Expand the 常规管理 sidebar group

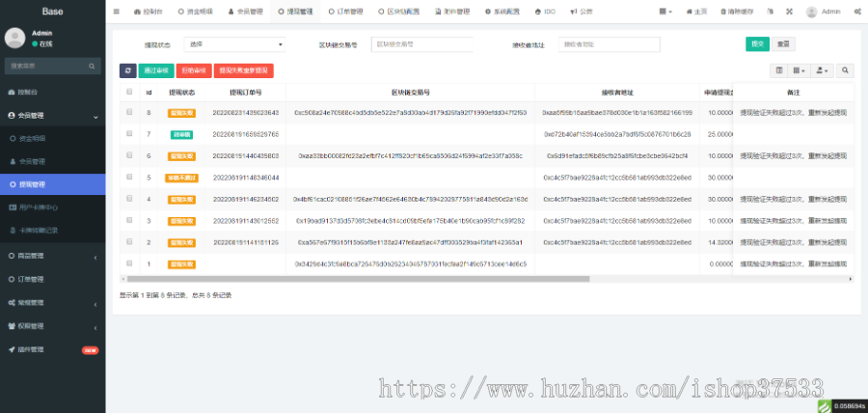coord(53,303)
